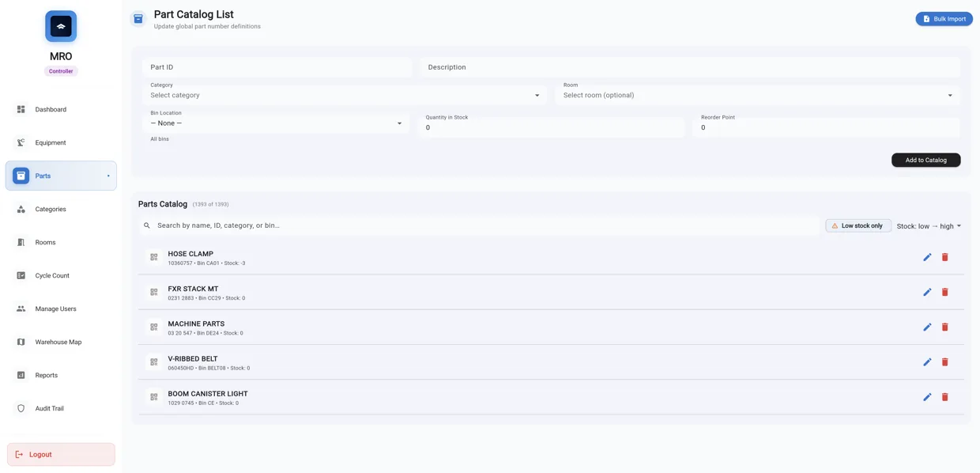Show QR code for V-RIBBED BELT
Viewport: 980px width, 473px height.
[x=154, y=361]
